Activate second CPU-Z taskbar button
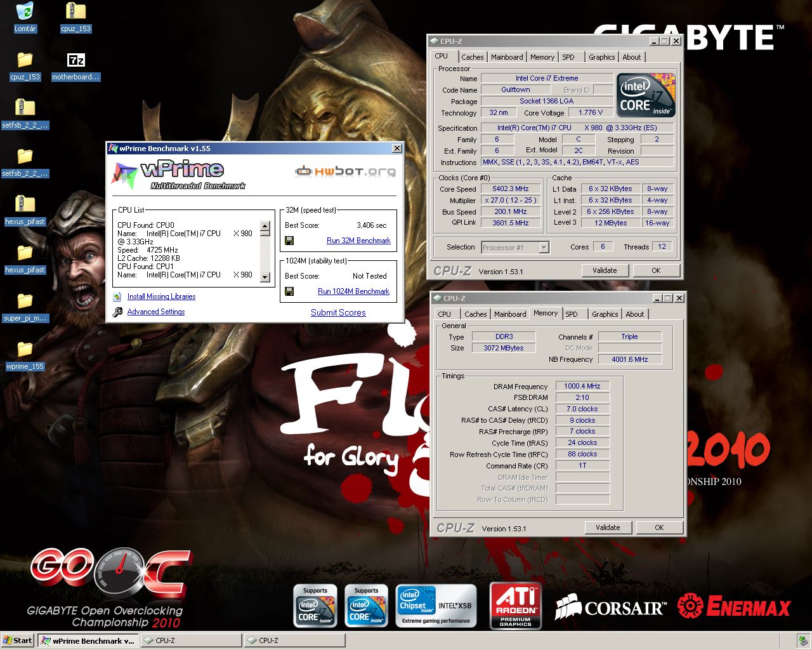This screenshot has height=650, width=812. tap(294, 640)
